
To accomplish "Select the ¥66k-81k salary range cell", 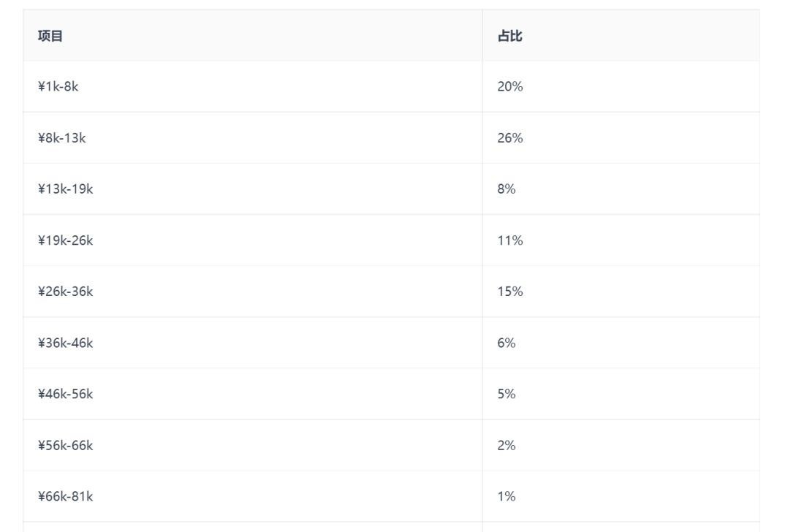I will point(253,497).
